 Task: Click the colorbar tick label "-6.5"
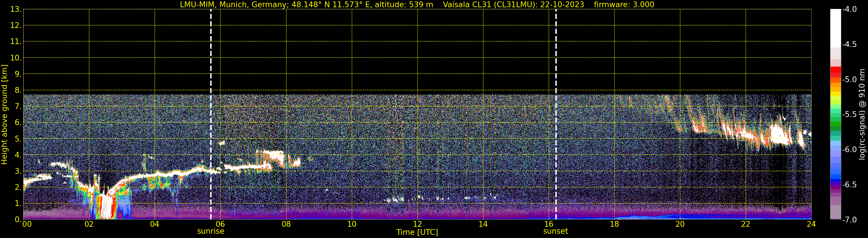click(850, 184)
